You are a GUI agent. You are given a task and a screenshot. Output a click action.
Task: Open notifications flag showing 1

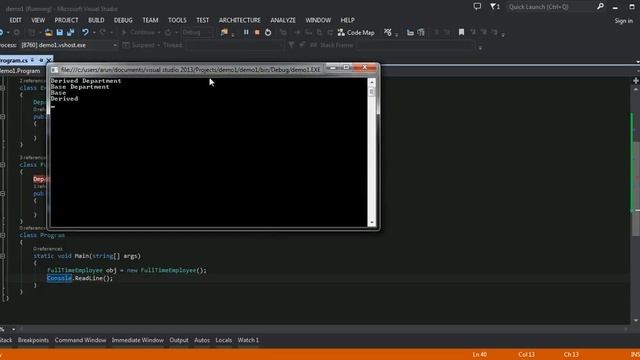pos(495,6)
